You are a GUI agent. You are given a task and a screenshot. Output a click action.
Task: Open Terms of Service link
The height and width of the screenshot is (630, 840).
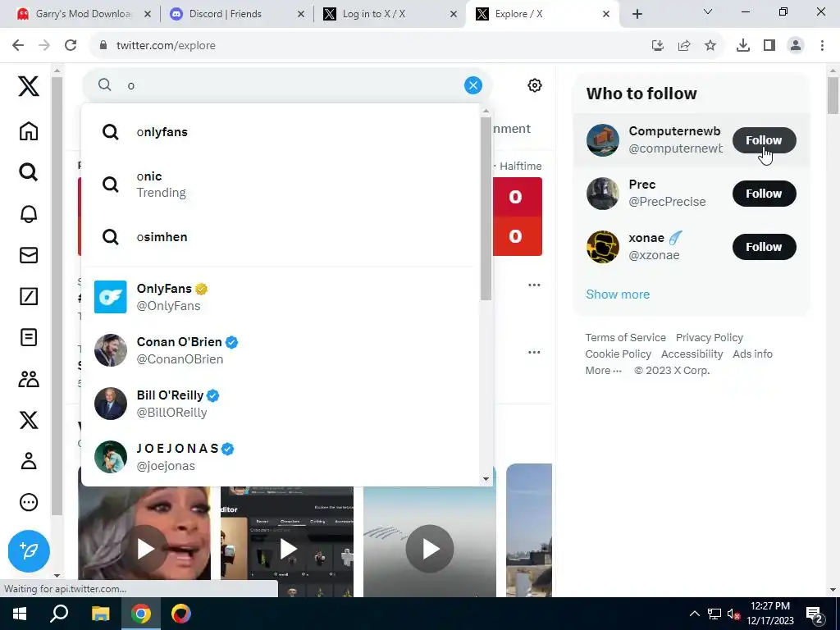(625, 337)
